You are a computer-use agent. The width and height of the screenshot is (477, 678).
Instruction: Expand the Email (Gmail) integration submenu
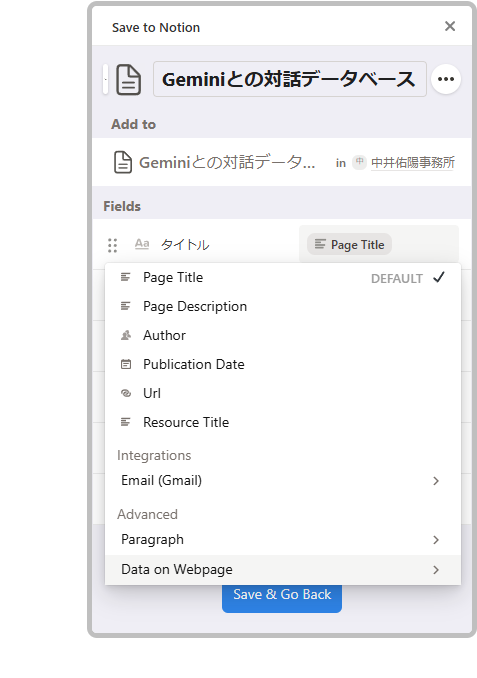(x=283, y=481)
